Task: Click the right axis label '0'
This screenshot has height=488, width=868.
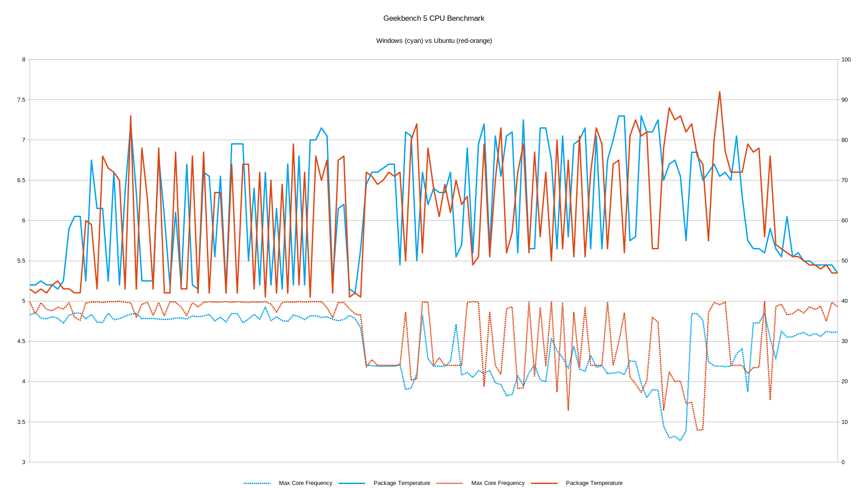Action: click(x=843, y=462)
